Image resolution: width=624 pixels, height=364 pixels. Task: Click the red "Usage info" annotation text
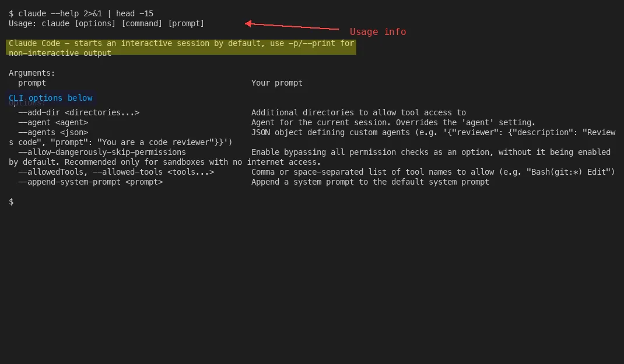(377, 32)
